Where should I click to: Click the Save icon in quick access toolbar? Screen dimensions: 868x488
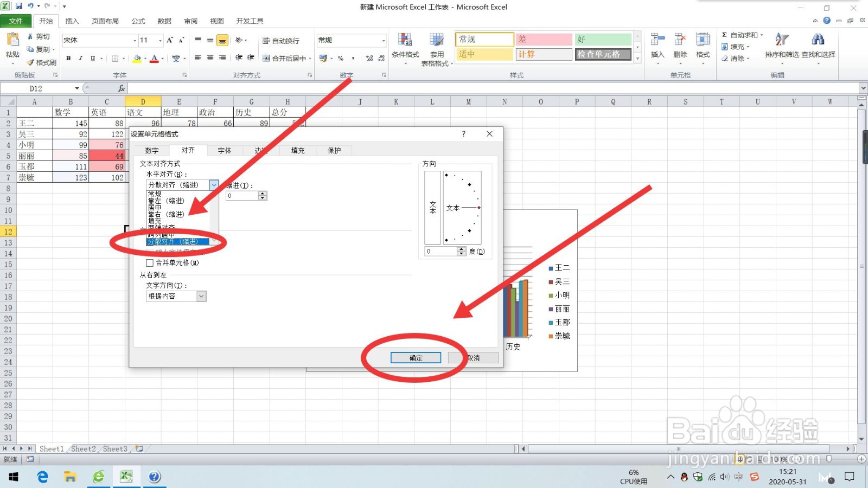tap(19, 6)
